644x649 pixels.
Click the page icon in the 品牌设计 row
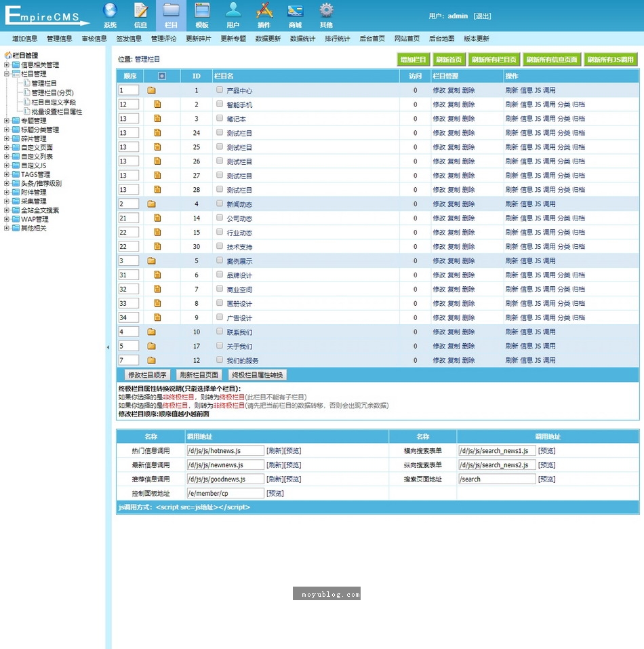(x=157, y=275)
